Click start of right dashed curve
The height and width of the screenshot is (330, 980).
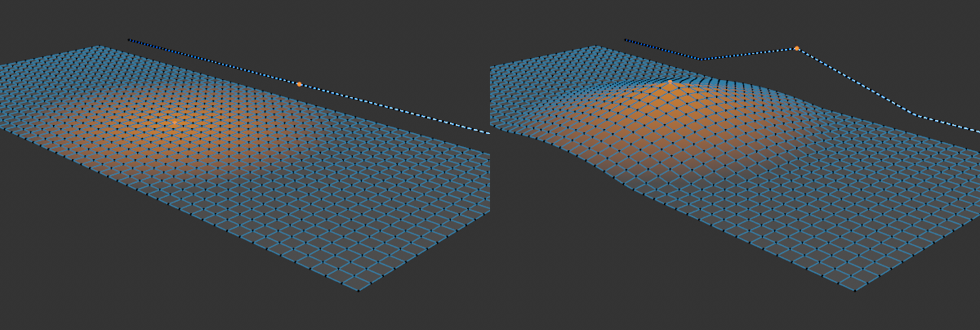(x=626, y=39)
